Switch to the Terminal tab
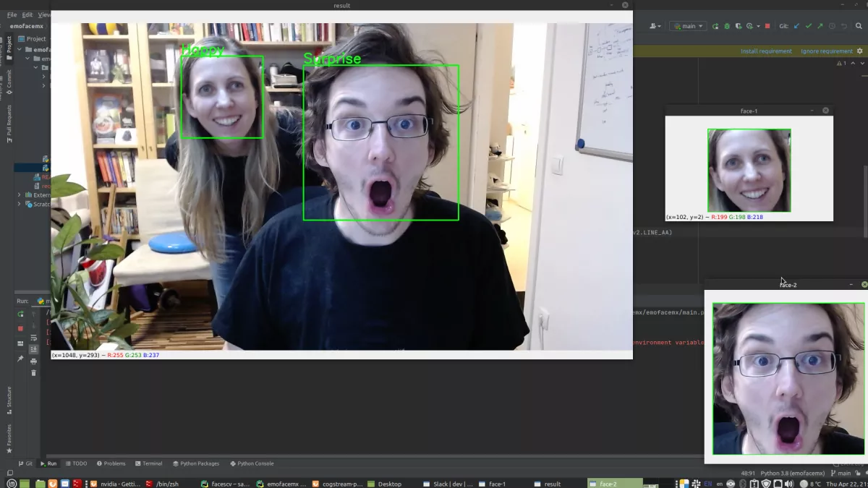The image size is (868, 488). pos(149,463)
